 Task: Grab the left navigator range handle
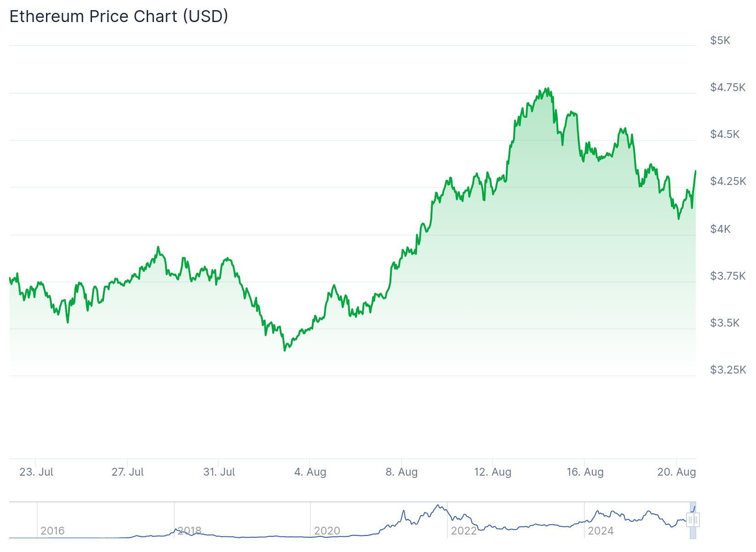pyautogui.click(x=690, y=520)
